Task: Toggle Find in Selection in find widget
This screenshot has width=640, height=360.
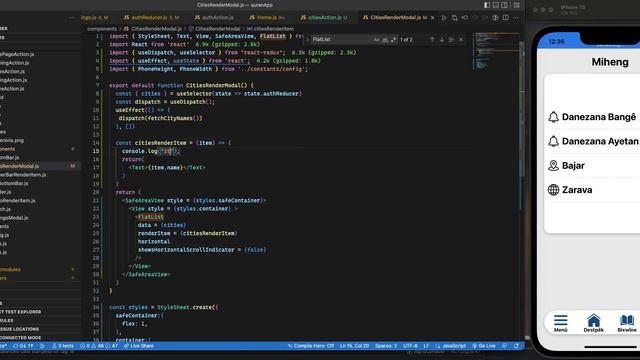Action: pos(451,40)
